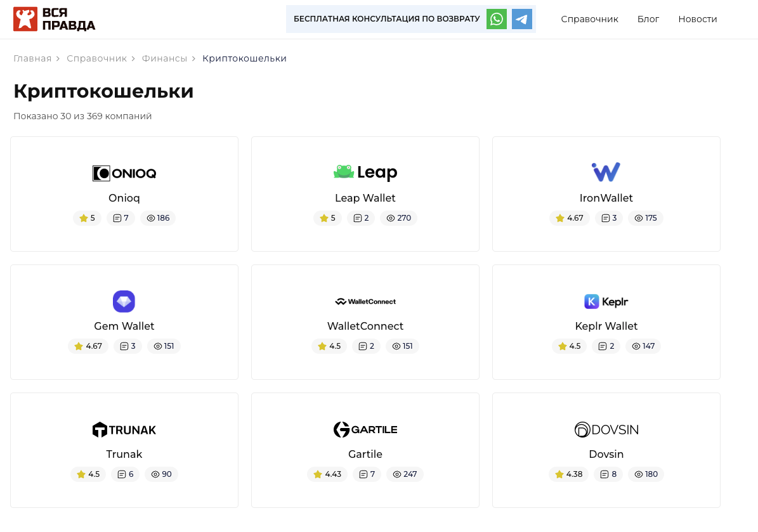Click IronWallet 4.67 rating badge
The height and width of the screenshot is (532, 758).
570,218
